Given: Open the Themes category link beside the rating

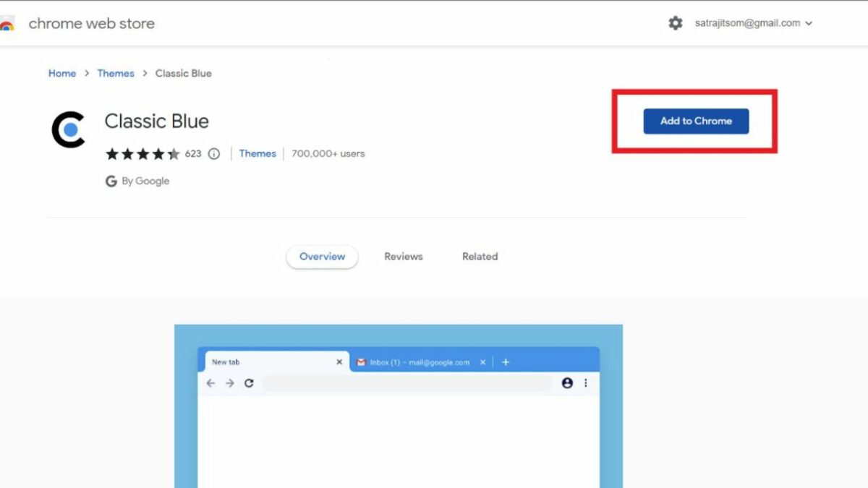Looking at the screenshot, I should (x=258, y=153).
